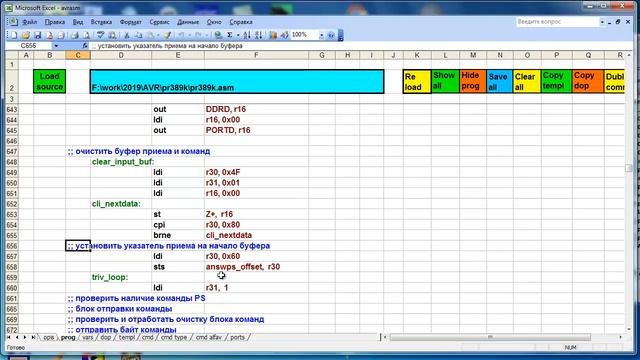Click the green Show all button

click(x=445, y=82)
